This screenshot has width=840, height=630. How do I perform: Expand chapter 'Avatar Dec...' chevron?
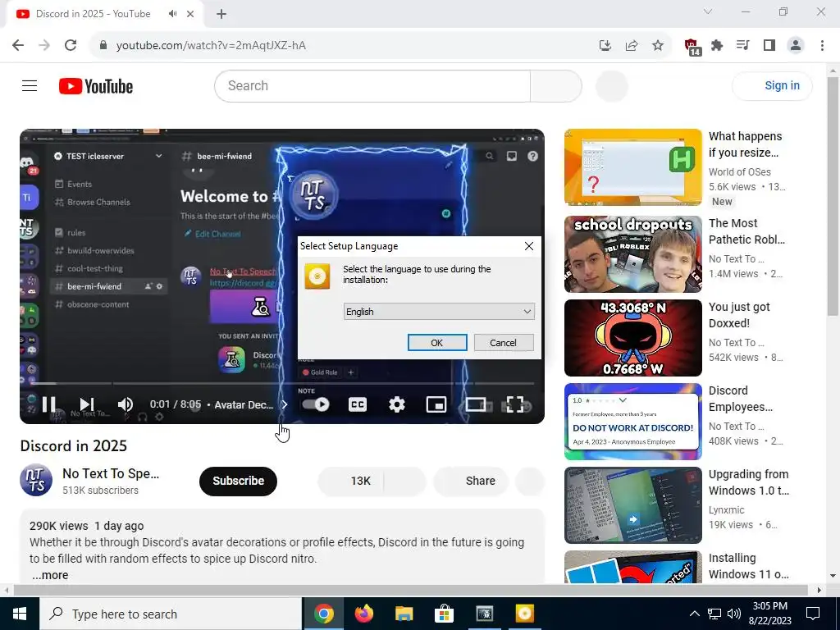285,404
